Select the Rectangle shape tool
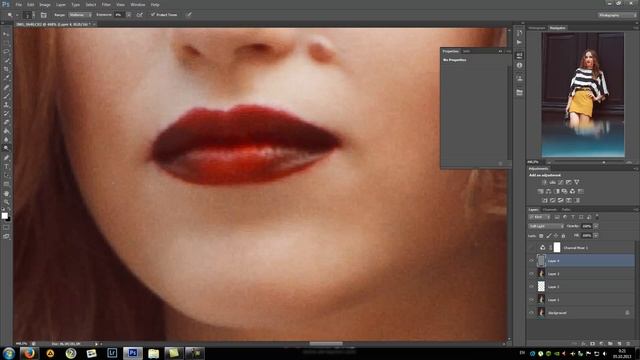This screenshot has width=640, height=360. [x=6, y=184]
